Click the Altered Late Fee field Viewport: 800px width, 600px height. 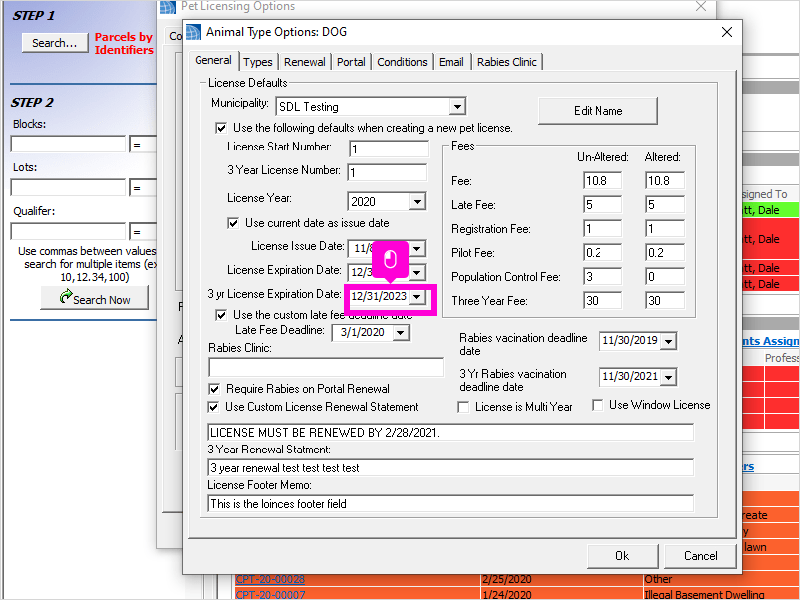665,205
